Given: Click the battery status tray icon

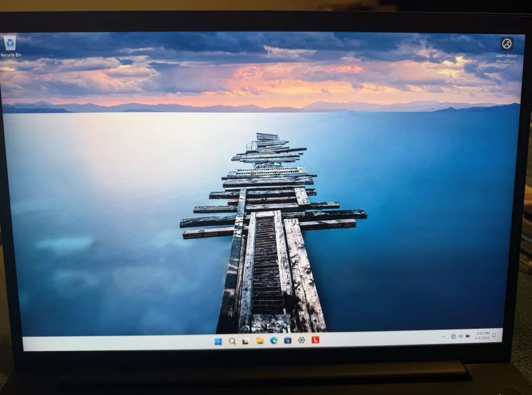Looking at the screenshot, I should pyautogui.click(x=468, y=336).
